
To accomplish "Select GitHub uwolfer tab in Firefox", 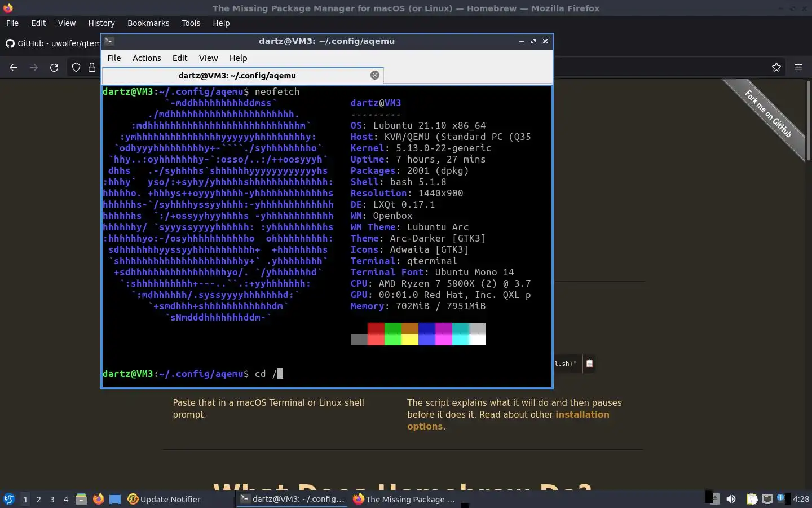I will [x=52, y=43].
